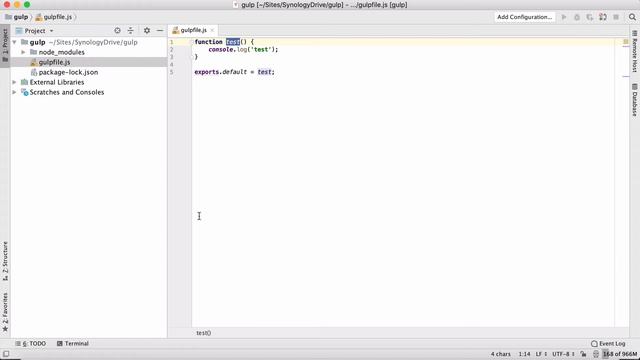Click line number 5 in gutter

point(171,72)
